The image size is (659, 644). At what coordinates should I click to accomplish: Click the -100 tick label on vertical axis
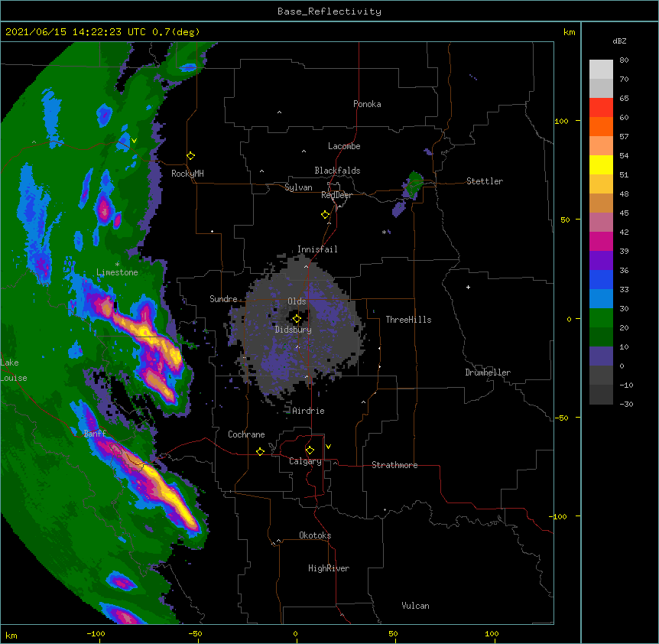[559, 516]
